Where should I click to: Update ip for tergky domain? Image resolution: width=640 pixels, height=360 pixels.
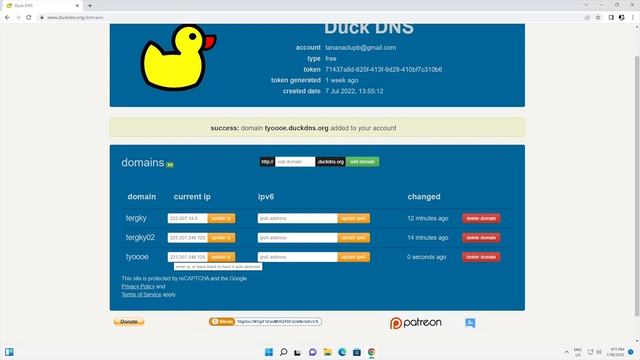click(x=221, y=218)
